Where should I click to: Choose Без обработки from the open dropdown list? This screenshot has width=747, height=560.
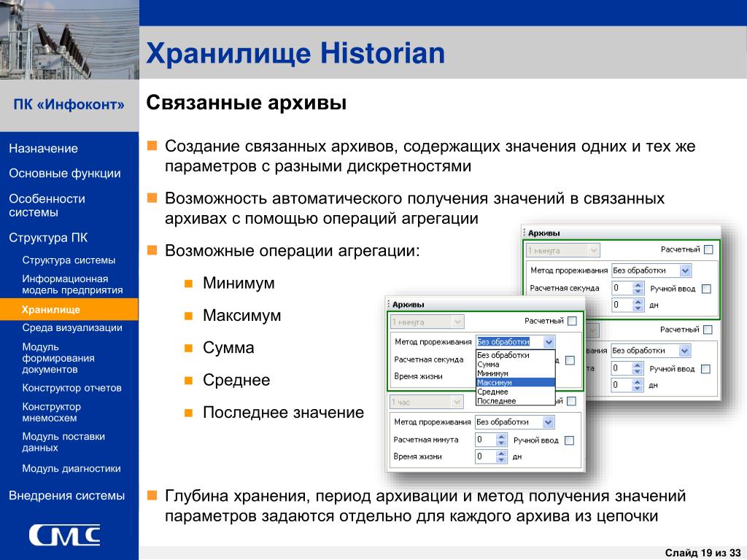[x=516, y=355]
